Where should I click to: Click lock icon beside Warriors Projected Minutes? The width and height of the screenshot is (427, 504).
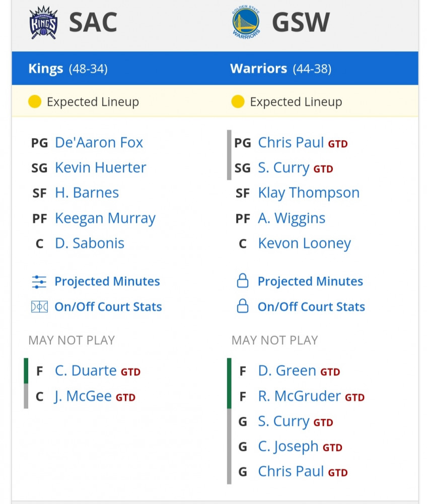(x=242, y=281)
